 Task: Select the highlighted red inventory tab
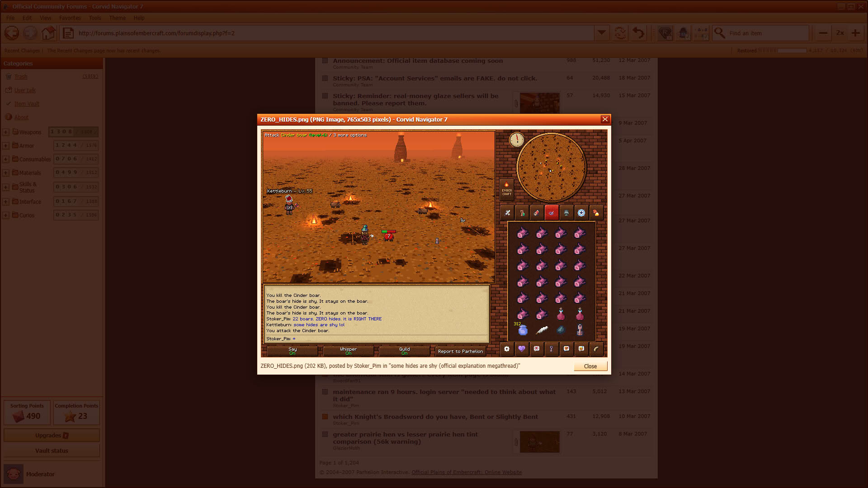[552, 213]
